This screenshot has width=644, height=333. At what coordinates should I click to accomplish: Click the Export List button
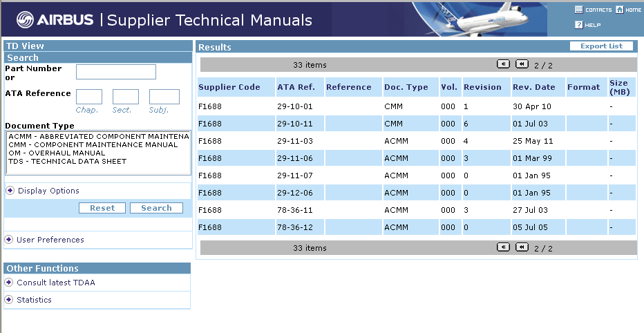pos(601,46)
